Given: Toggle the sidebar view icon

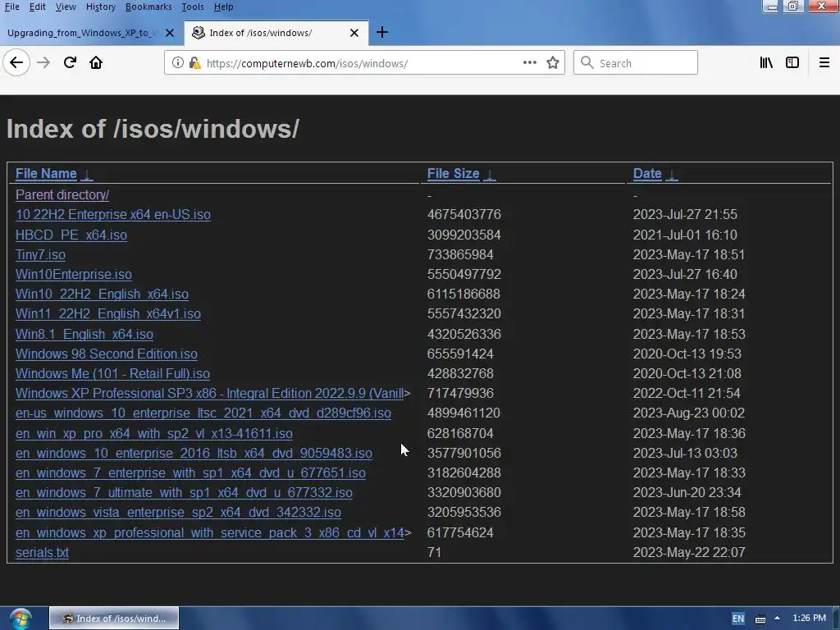Looking at the screenshot, I should pyautogui.click(x=792, y=62).
